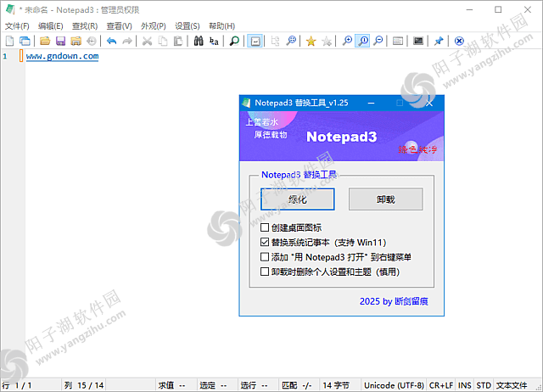This screenshot has width=543, height=392.
Task: Click the blue circled X exit icon
Action: point(459,42)
